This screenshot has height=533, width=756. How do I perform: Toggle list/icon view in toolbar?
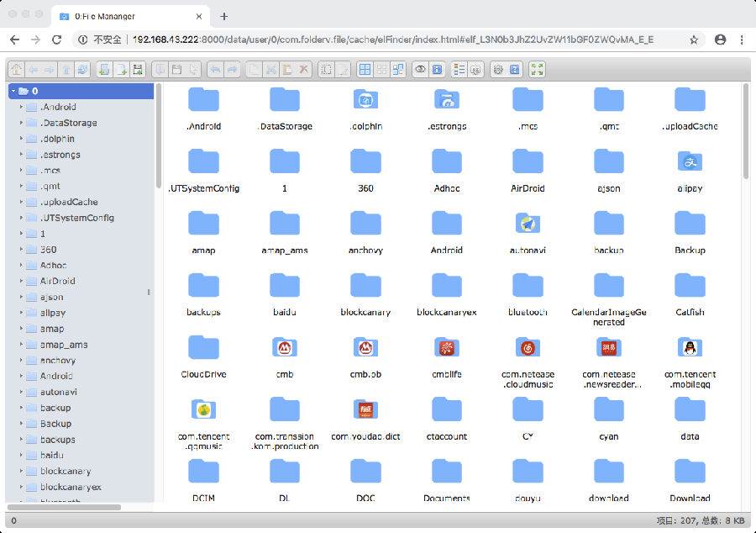(x=459, y=70)
